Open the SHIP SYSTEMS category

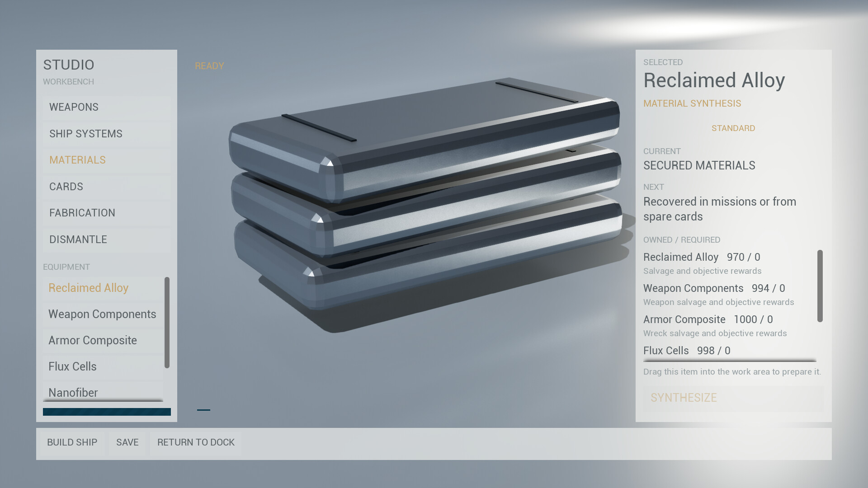point(107,134)
